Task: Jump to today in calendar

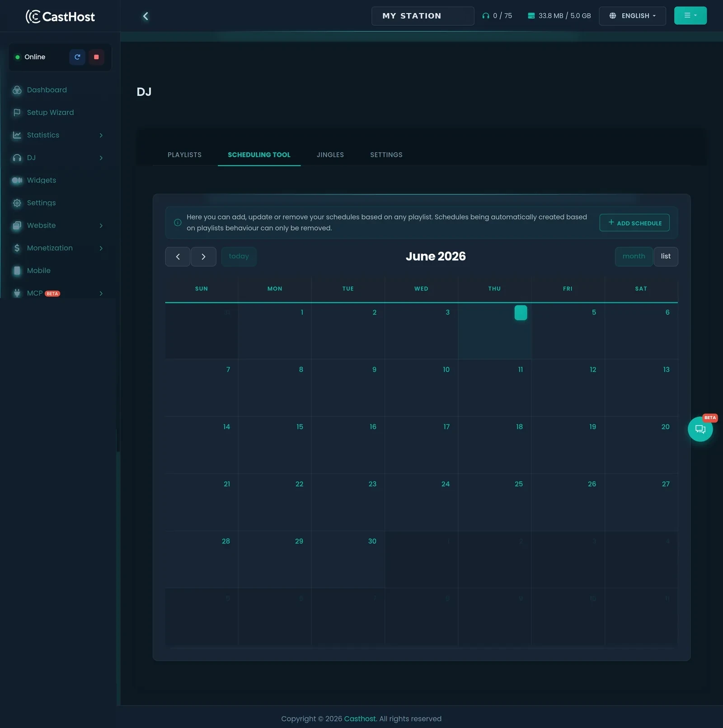Action: click(x=239, y=257)
